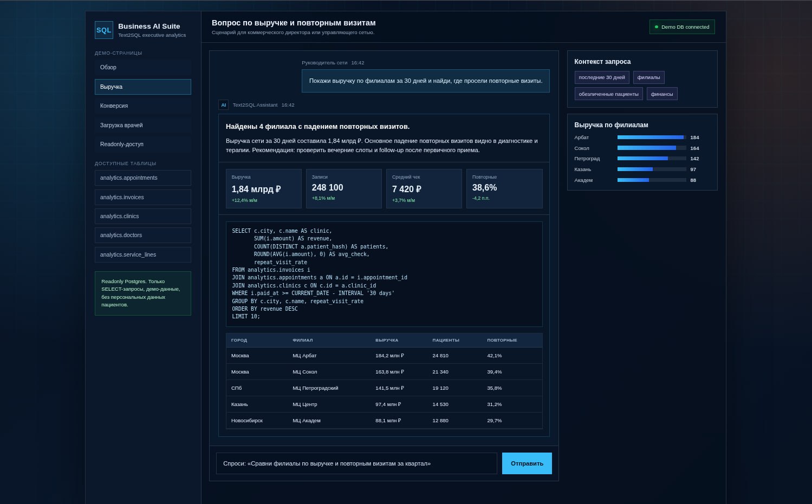Click the «Найдены 4 филиала» answer heading
This screenshot has height=504, width=812.
tap(317, 127)
